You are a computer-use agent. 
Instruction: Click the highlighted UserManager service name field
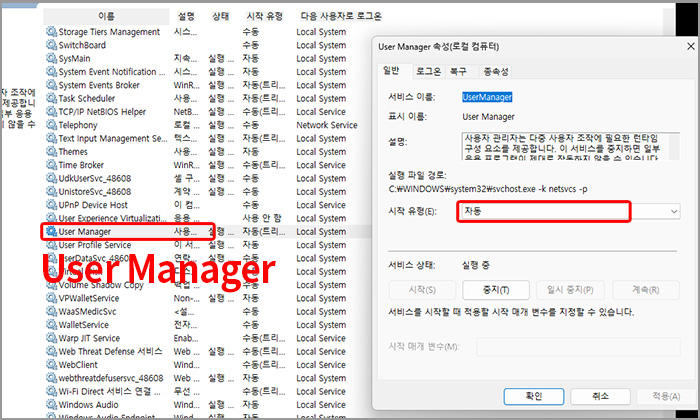pos(488,96)
